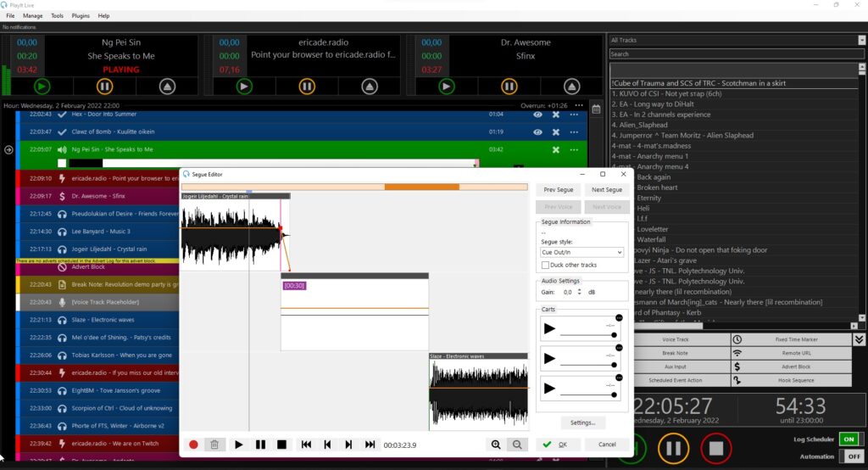This screenshot has height=470, width=868.
Task: Click the orange overview timeline bar
Action: [422, 187]
